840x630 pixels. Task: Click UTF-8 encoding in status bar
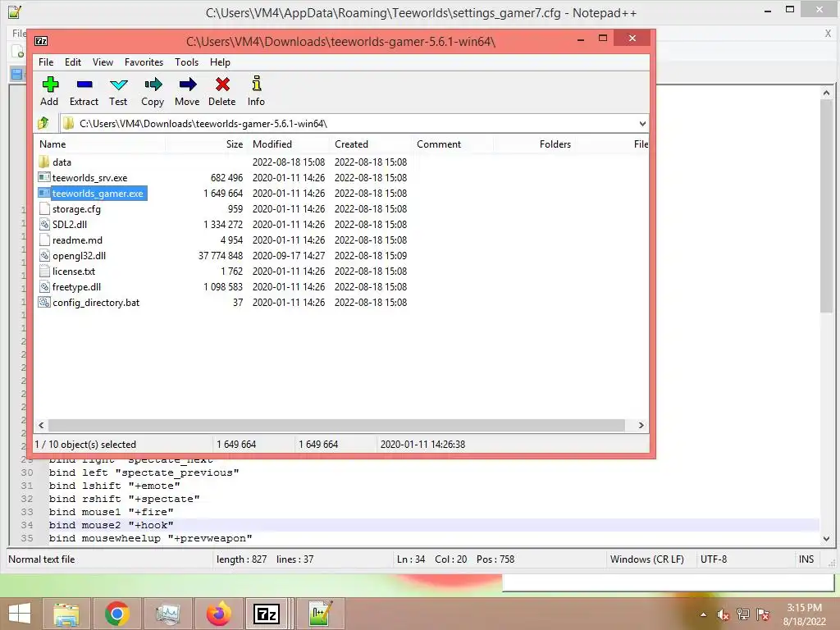714,559
